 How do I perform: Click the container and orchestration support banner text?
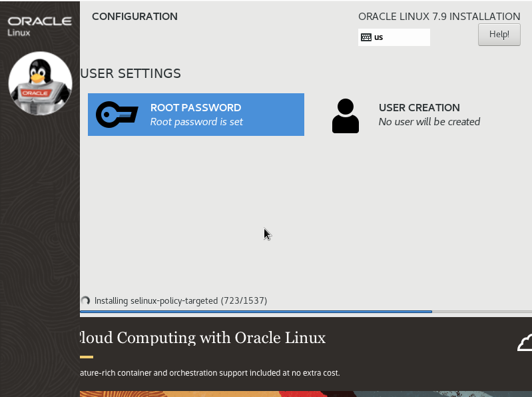[x=209, y=373]
